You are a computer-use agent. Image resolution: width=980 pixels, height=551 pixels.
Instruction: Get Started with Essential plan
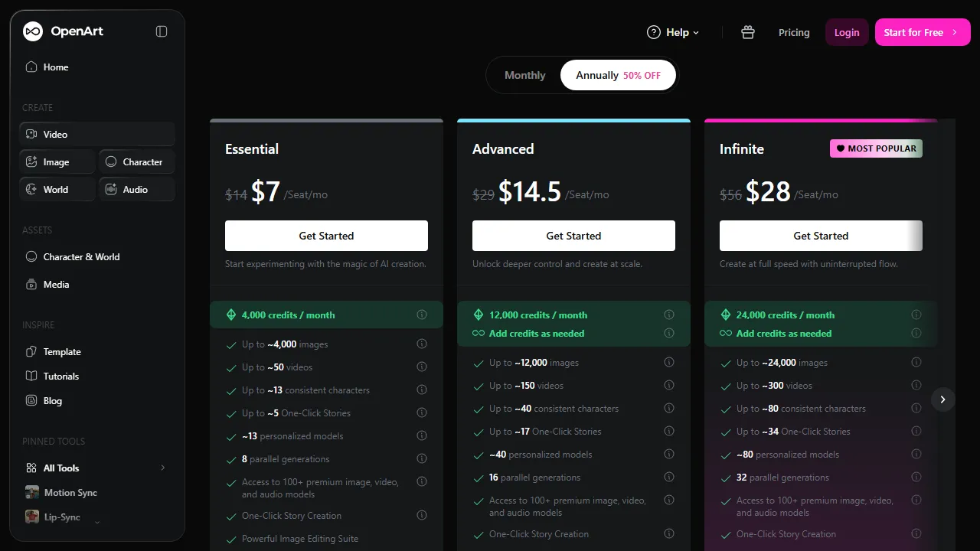pyautogui.click(x=326, y=236)
